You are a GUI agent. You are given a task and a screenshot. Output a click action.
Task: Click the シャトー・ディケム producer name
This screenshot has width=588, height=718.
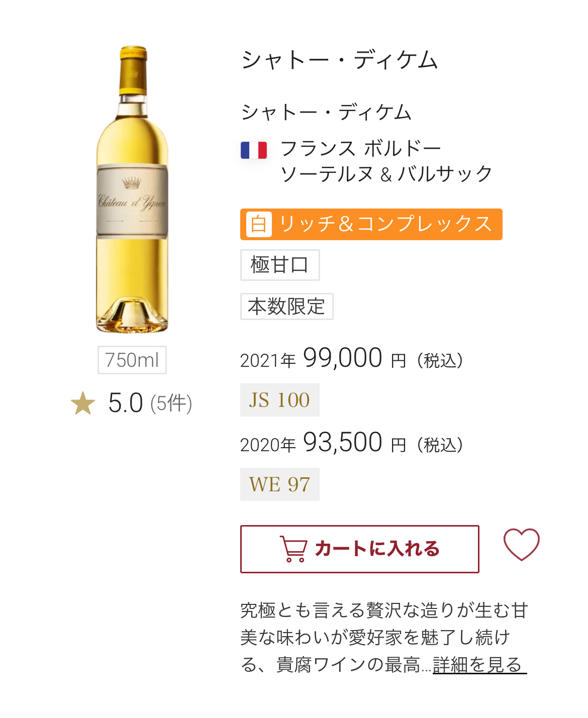click(326, 112)
